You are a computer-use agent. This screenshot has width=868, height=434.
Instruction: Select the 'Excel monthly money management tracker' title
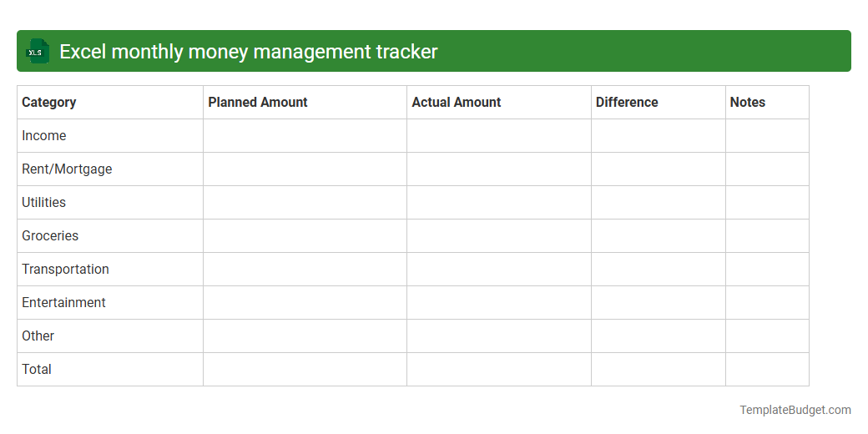point(249,52)
